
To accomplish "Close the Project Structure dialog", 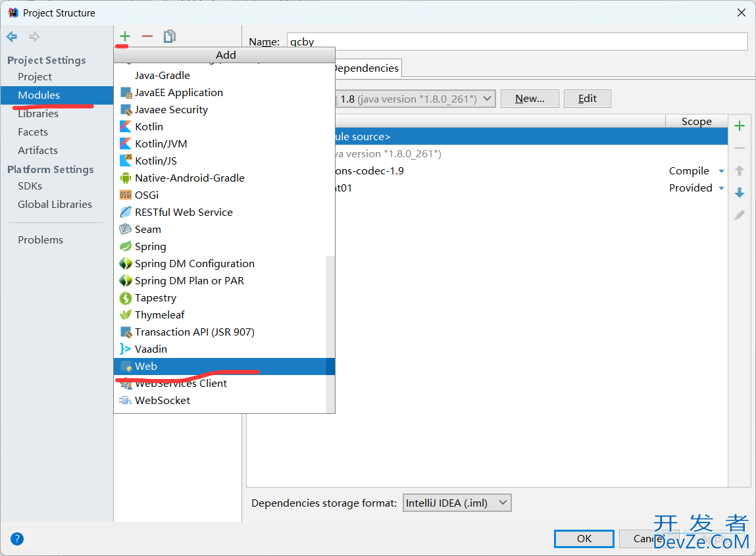I will (x=742, y=13).
